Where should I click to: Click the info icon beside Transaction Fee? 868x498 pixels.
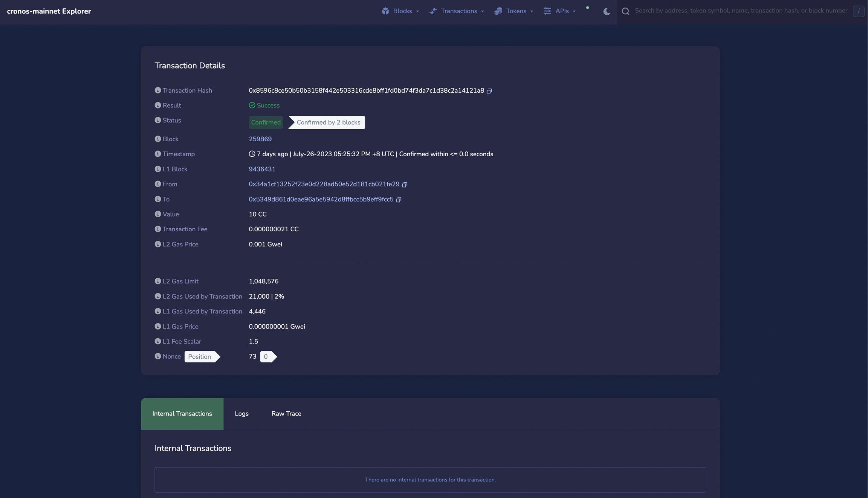[158, 229]
